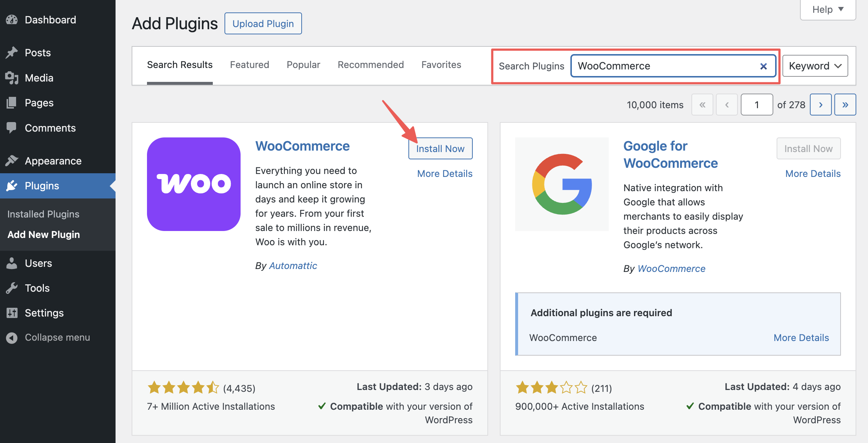Open the Dashboard from the sidebar

[50, 20]
